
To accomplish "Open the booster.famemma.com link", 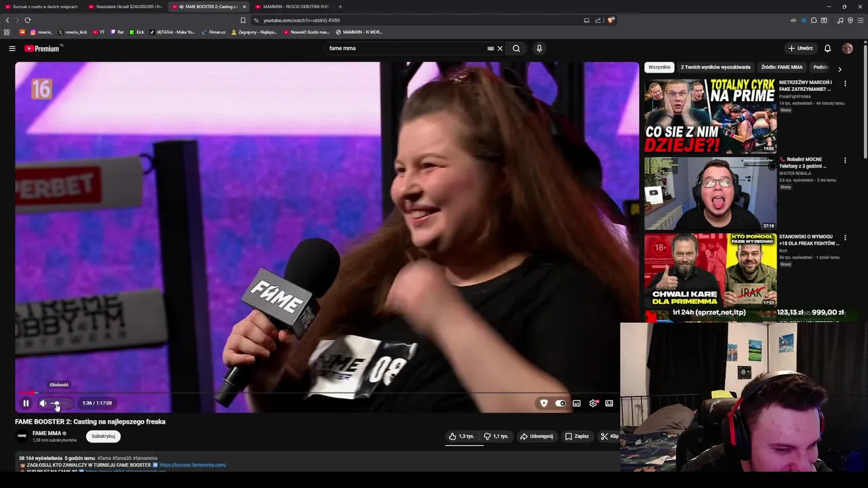I will tap(193, 465).
